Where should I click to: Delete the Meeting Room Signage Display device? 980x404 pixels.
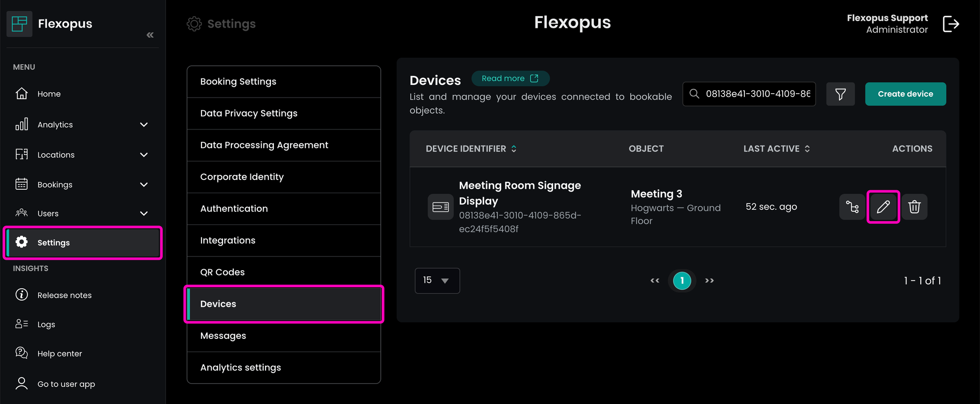click(914, 207)
